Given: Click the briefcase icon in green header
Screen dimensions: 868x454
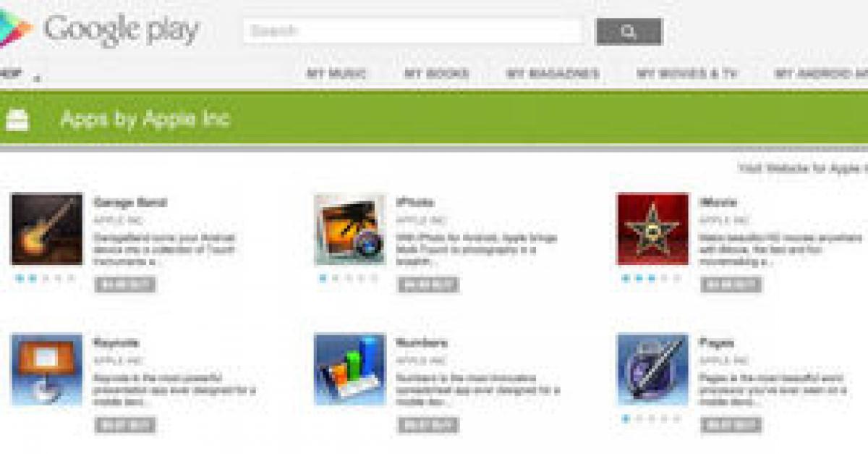Looking at the screenshot, I should 17,119.
